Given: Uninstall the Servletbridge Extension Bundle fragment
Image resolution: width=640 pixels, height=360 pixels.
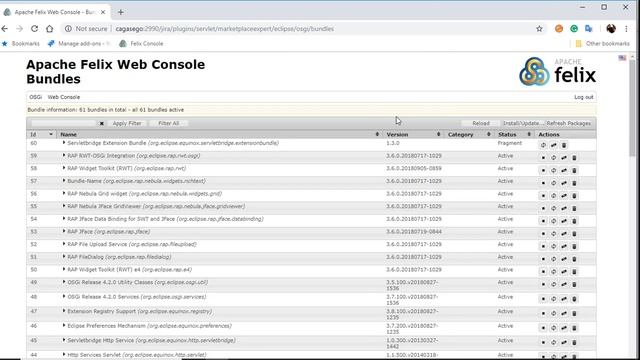Looking at the screenshot, I should click(x=564, y=145).
